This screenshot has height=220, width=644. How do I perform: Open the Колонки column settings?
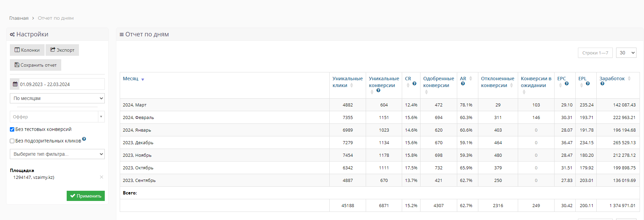coord(27,50)
